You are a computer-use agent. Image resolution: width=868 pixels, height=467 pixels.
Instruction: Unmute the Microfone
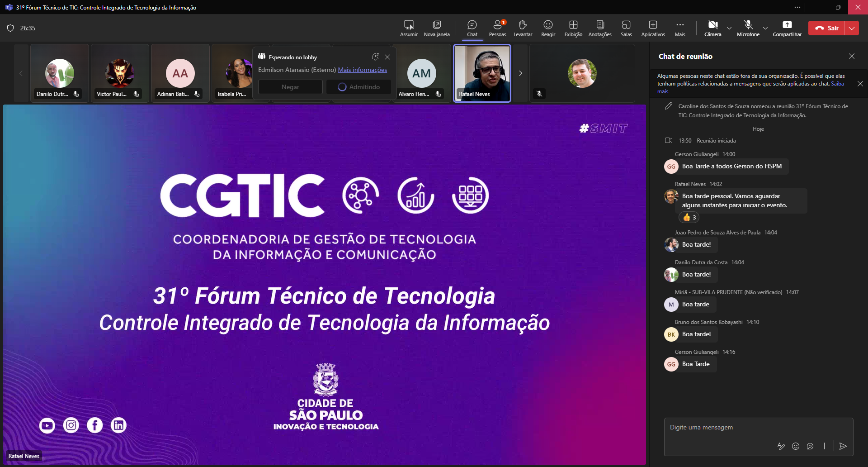[x=748, y=28]
